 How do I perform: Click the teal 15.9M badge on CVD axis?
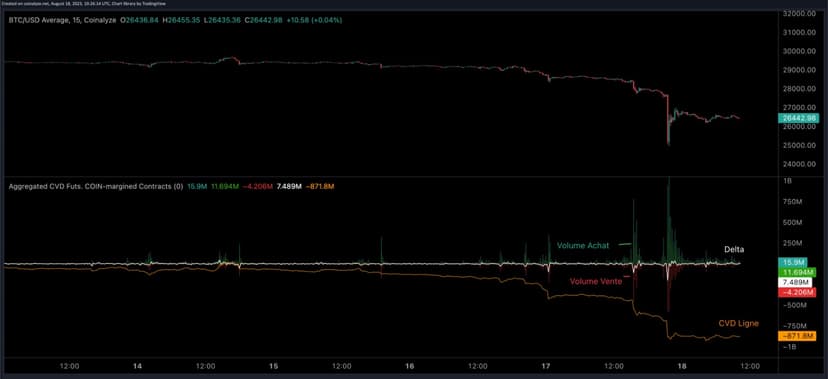click(792, 262)
